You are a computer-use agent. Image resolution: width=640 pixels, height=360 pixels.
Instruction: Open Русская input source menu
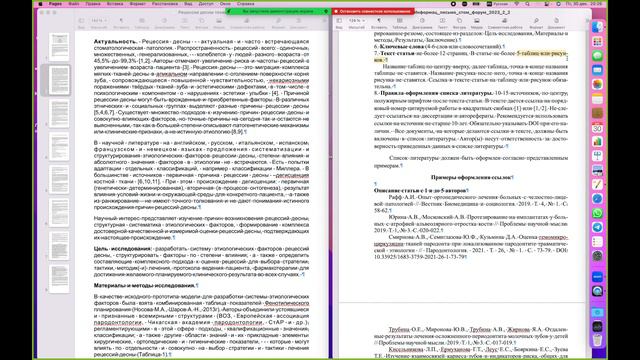497,4
